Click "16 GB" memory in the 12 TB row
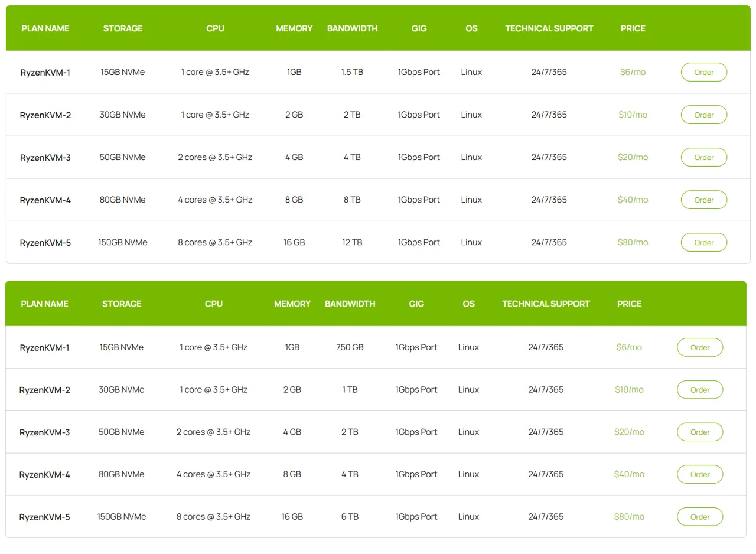The width and height of the screenshot is (756, 554). pos(294,242)
